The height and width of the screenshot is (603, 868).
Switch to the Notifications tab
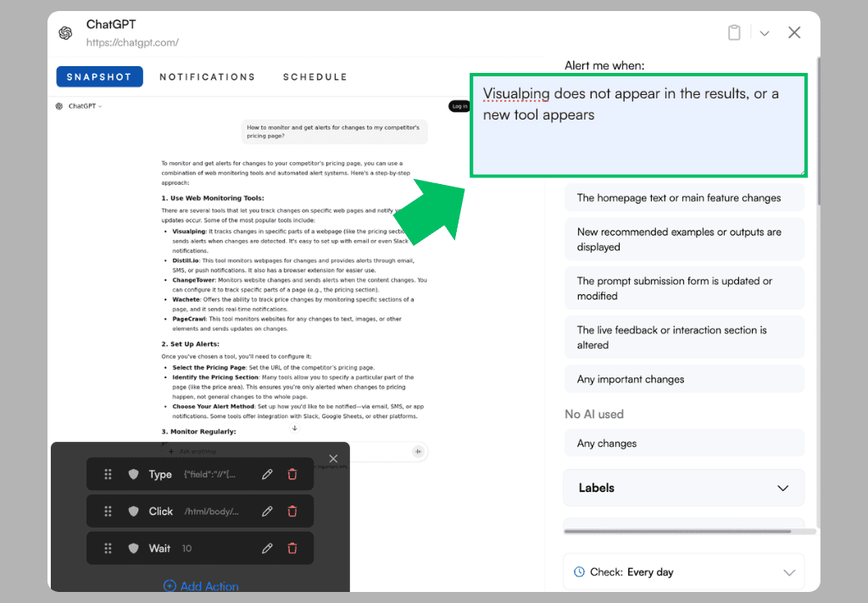pos(207,77)
